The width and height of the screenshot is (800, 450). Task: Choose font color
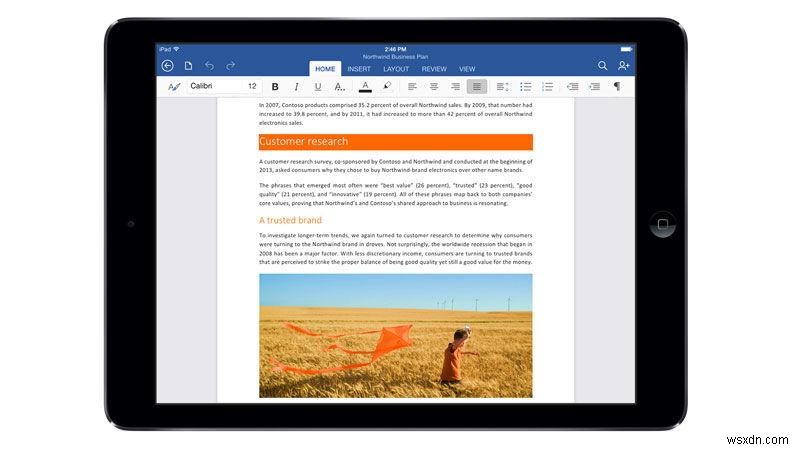point(365,87)
